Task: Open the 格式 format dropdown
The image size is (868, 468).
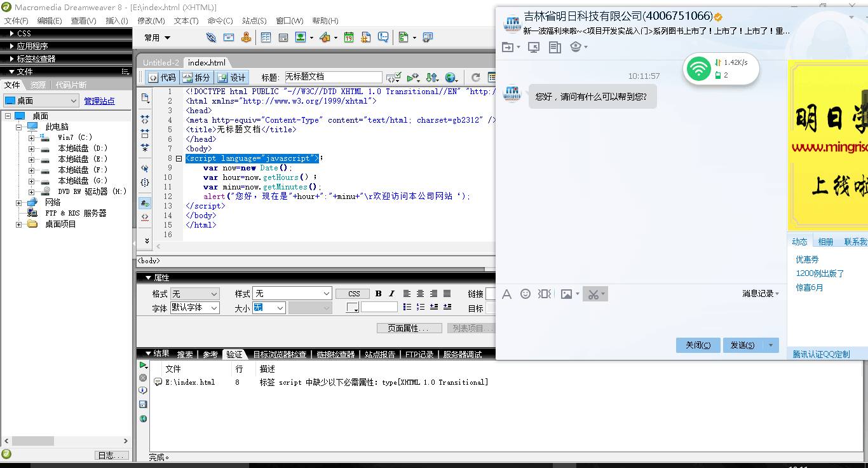Action: [x=194, y=294]
